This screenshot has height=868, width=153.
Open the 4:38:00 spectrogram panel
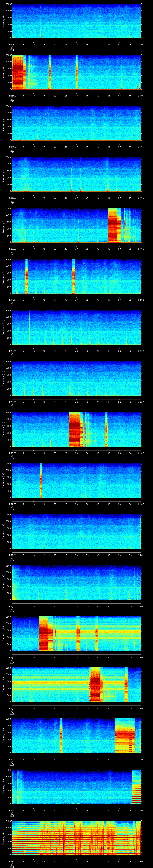pyautogui.click(x=77, y=838)
